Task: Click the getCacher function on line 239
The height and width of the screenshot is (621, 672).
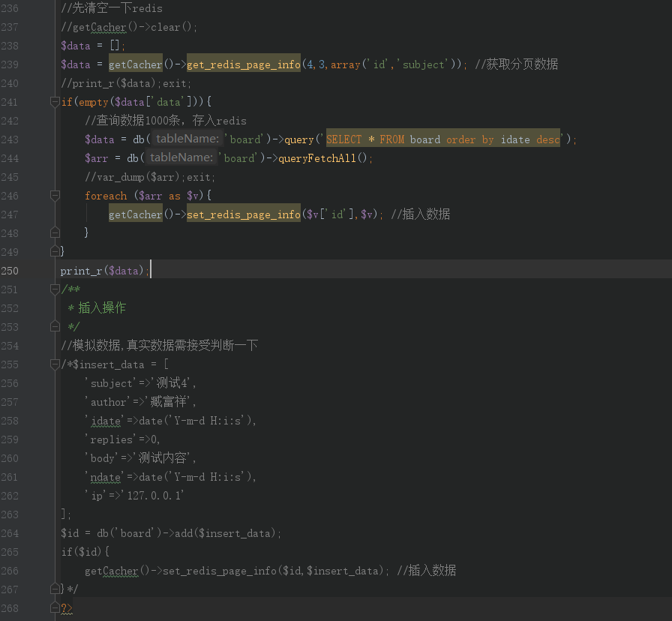Action: 136,64
